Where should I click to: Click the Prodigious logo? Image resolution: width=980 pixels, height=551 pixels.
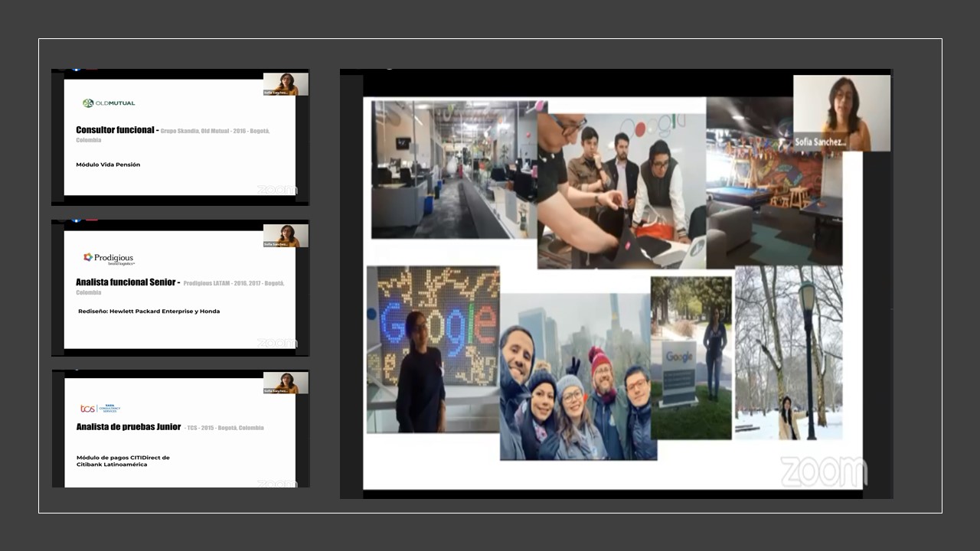coord(109,259)
